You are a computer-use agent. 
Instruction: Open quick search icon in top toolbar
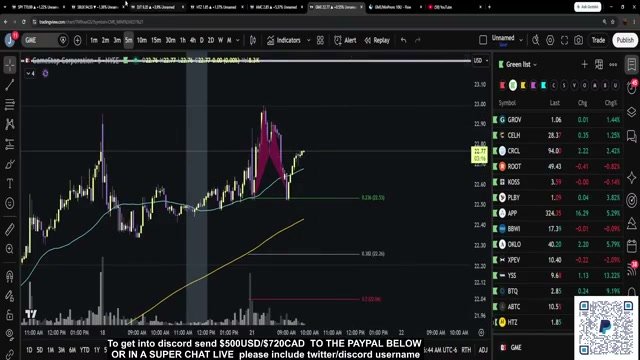536,40
